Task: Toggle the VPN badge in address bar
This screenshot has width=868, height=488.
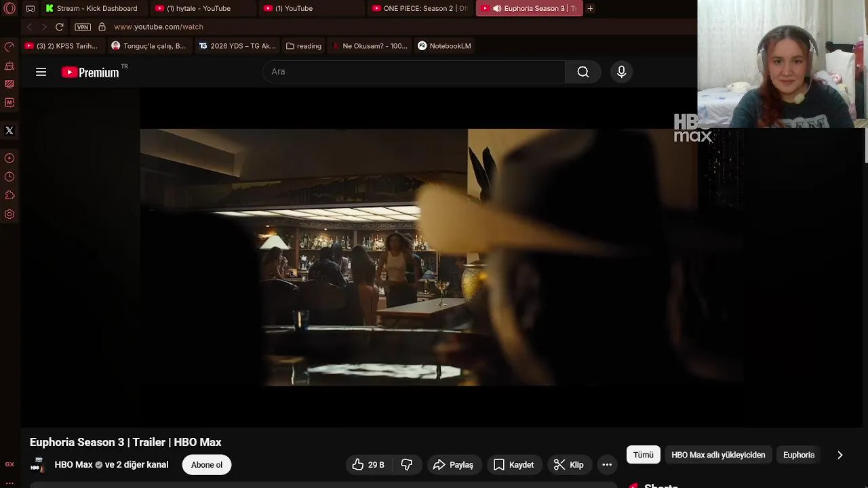Action: (x=83, y=27)
